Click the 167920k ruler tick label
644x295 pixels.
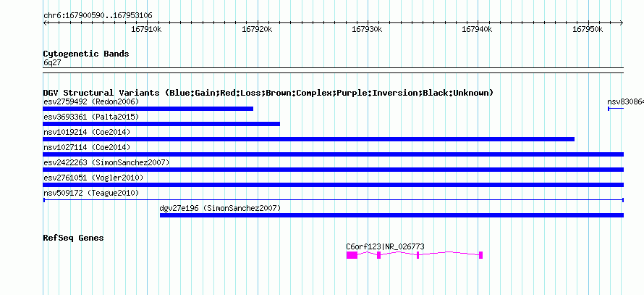pyautogui.click(x=257, y=30)
